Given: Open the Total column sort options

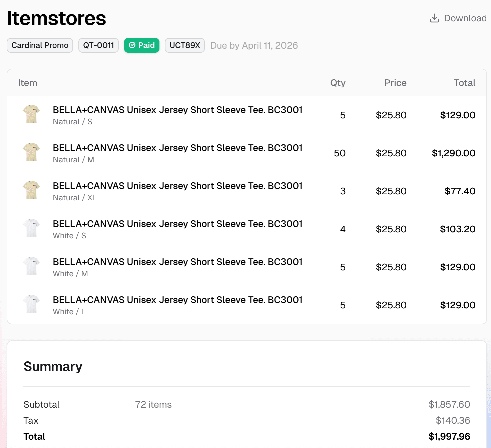Looking at the screenshot, I should coord(464,83).
